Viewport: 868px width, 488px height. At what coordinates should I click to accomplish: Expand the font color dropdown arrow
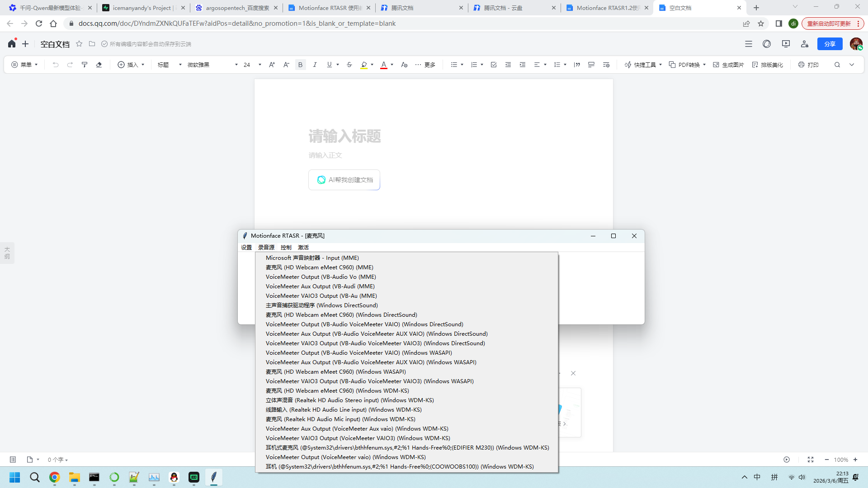pyautogui.click(x=392, y=65)
